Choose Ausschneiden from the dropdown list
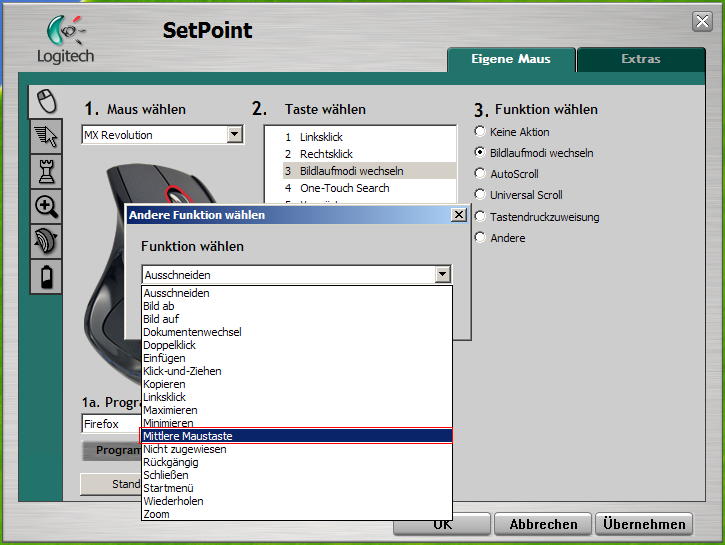 pos(297,293)
